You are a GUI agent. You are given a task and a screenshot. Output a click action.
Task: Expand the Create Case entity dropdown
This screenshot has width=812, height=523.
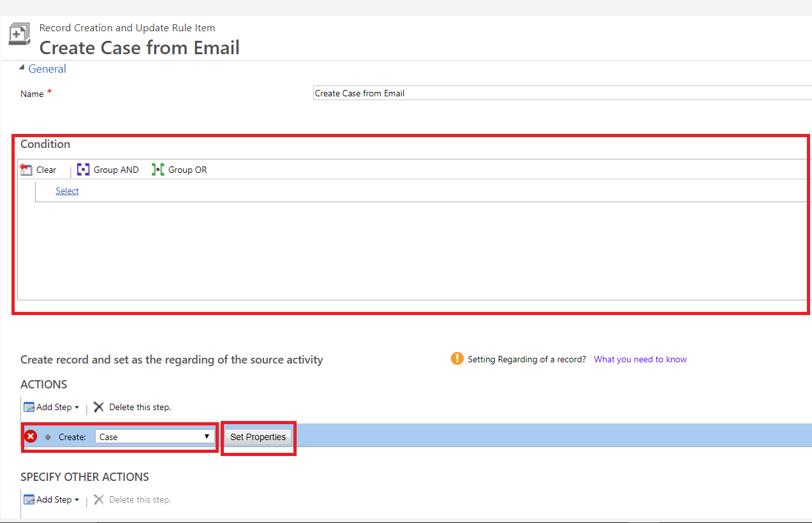pyautogui.click(x=154, y=437)
